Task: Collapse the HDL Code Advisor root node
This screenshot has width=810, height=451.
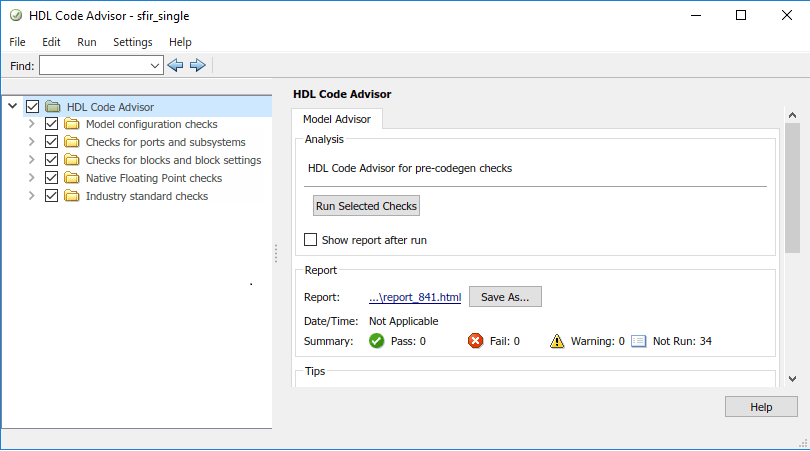Action: tap(12, 106)
